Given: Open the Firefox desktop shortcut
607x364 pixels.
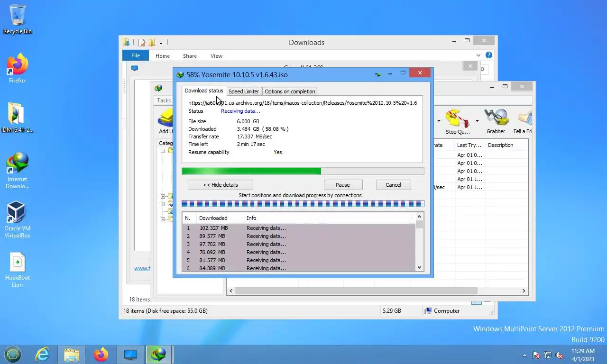Looking at the screenshot, I should 18,69.
